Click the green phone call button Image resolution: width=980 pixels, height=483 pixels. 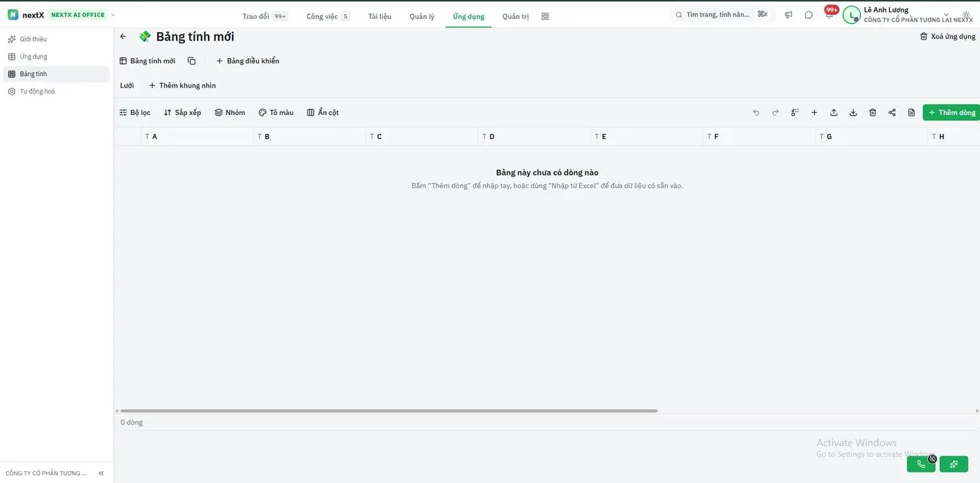[921, 464]
